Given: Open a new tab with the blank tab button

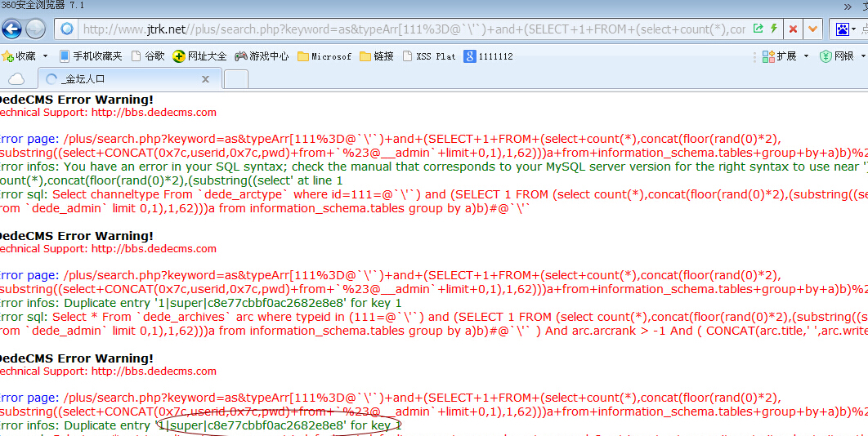Looking at the screenshot, I should 236,79.
